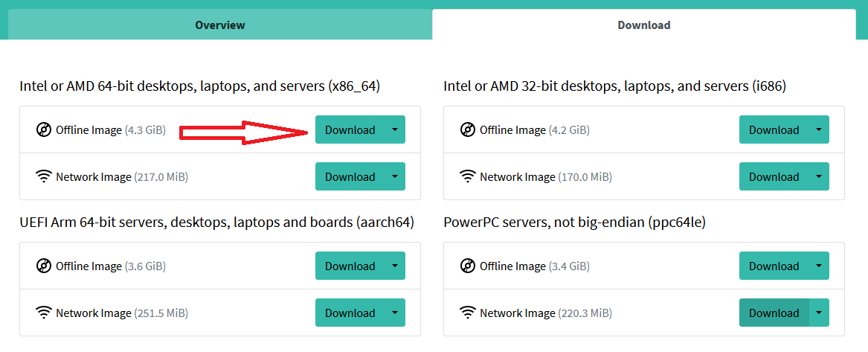Switch to the Overview tab

[x=219, y=25]
